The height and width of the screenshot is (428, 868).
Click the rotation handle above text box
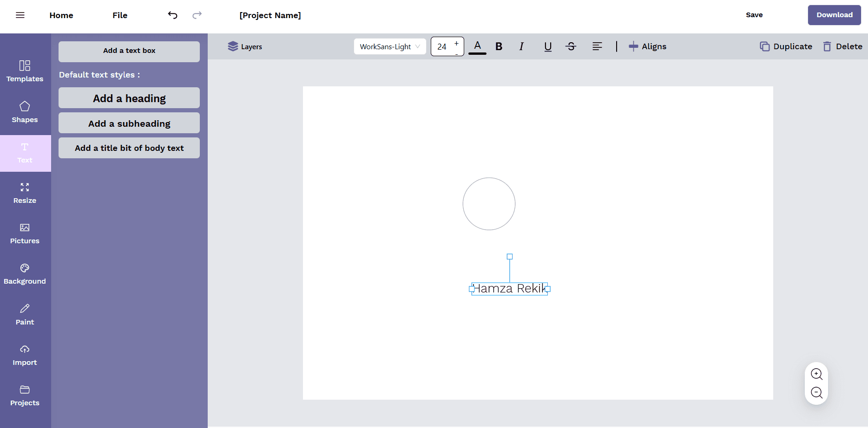coord(510,257)
